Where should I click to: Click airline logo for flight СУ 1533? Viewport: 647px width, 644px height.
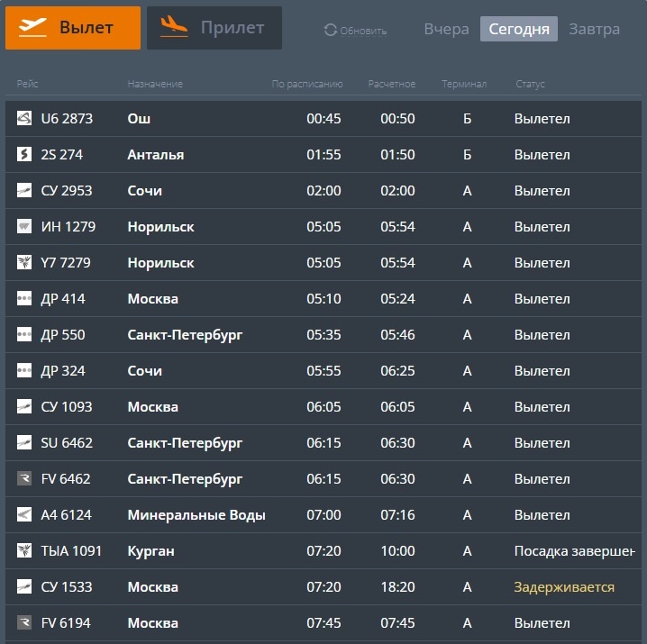point(24,586)
